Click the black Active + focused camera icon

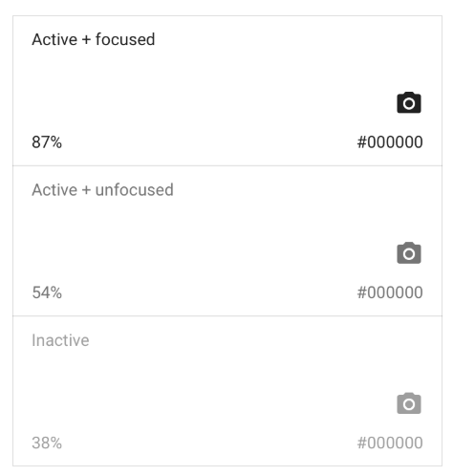(x=409, y=102)
